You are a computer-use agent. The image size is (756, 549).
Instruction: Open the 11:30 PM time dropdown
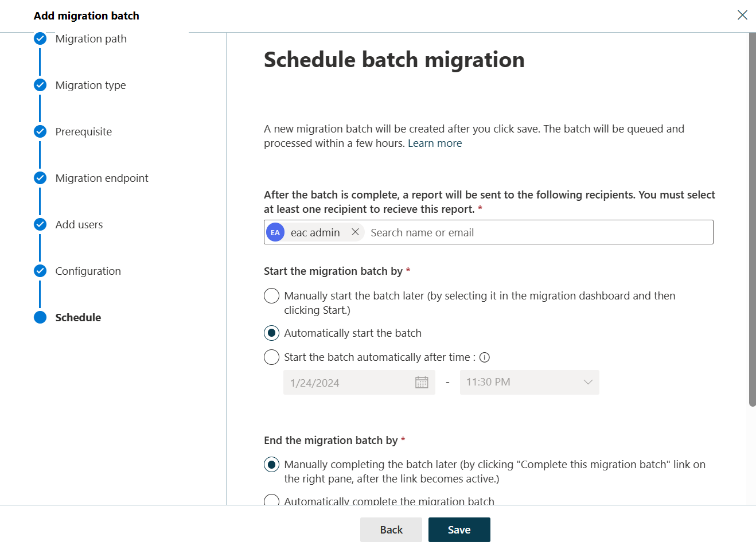pos(529,382)
